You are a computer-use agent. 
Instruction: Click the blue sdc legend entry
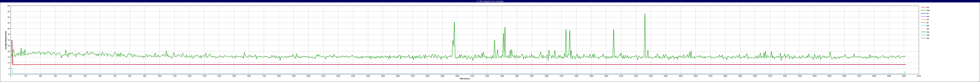[x=925, y=13]
